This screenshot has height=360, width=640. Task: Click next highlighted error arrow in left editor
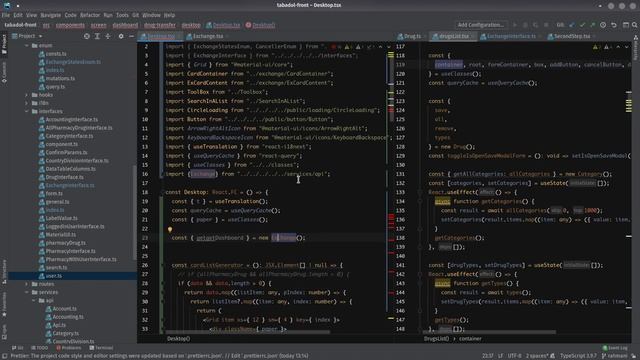point(389,47)
